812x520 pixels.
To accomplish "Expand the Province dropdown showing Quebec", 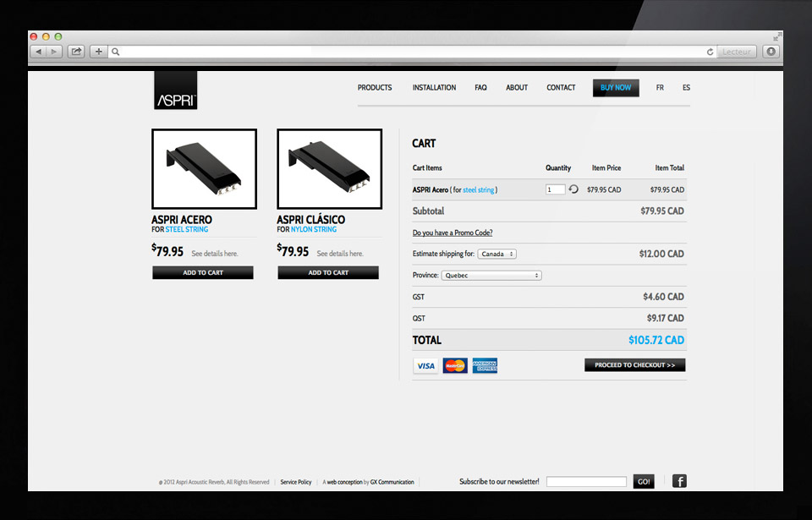I will click(x=491, y=275).
